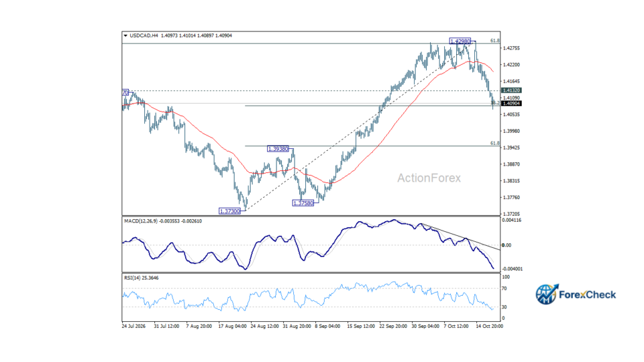Select the 1.39380 swing high label
Viewport: 644px width, 362px height.
(x=278, y=149)
